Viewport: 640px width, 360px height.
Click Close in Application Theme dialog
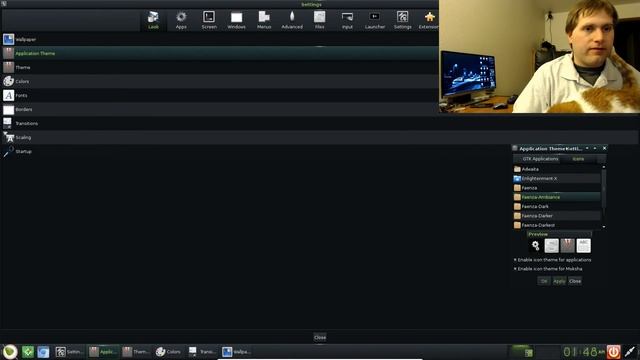click(x=575, y=281)
